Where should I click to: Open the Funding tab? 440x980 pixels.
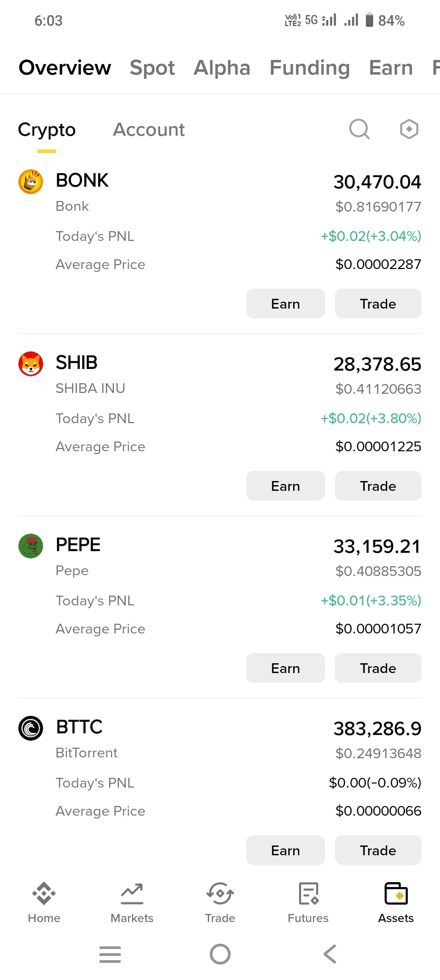click(x=310, y=68)
